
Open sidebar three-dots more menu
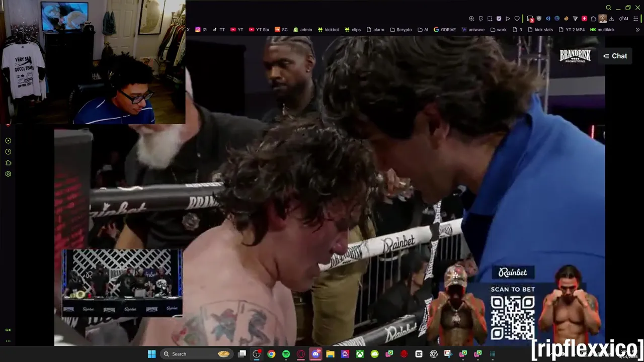[x=8, y=341]
